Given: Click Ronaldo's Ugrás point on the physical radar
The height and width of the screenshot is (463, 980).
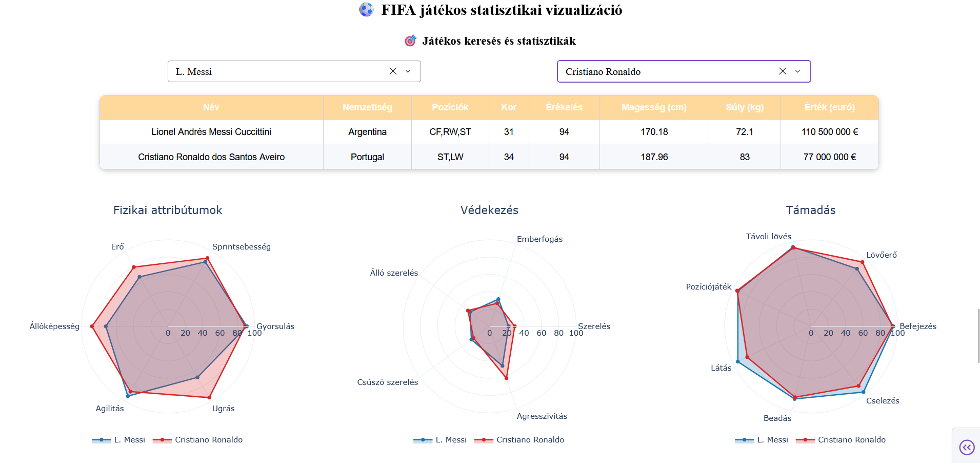Looking at the screenshot, I should pyautogui.click(x=209, y=398).
